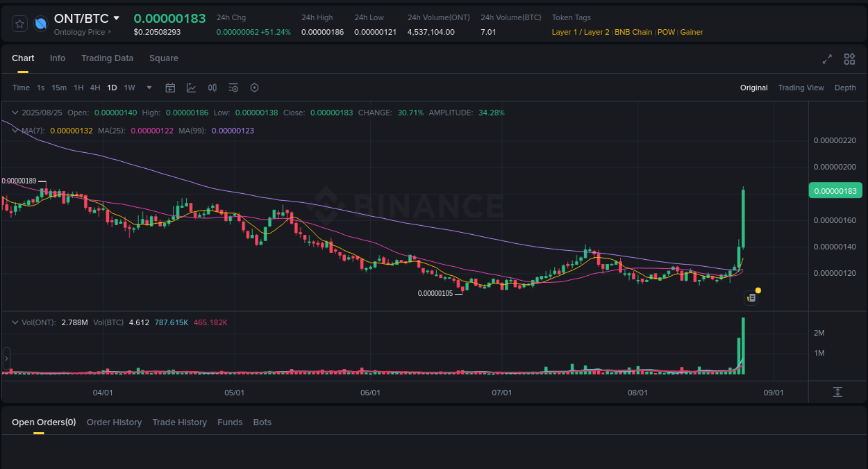The width and height of the screenshot is (868, 469).
Task: Click the BNB Chain token tag
Action: point(633,32)
